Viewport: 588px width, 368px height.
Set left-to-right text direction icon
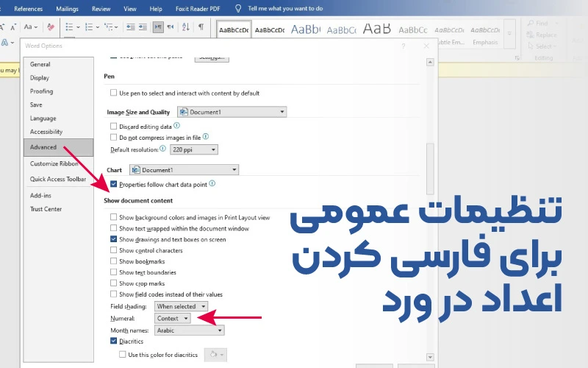tap(158, 27)
